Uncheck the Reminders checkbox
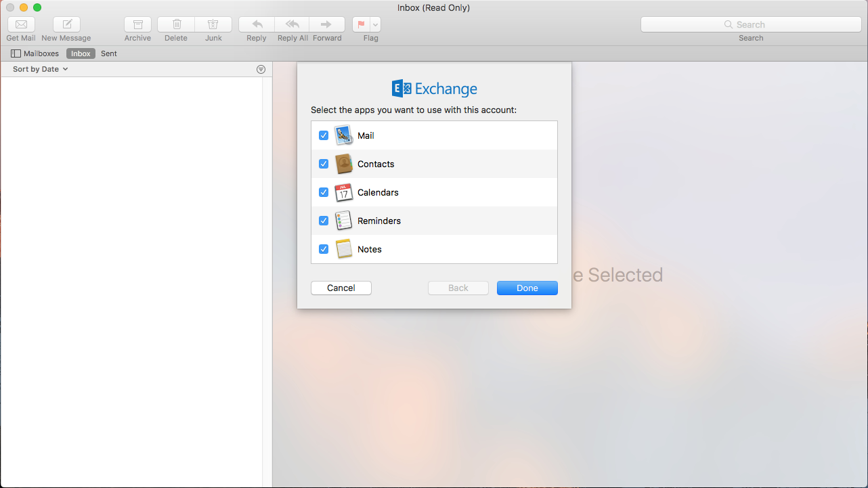The height and width of the screenshot is (488, 868). [324, 221]
